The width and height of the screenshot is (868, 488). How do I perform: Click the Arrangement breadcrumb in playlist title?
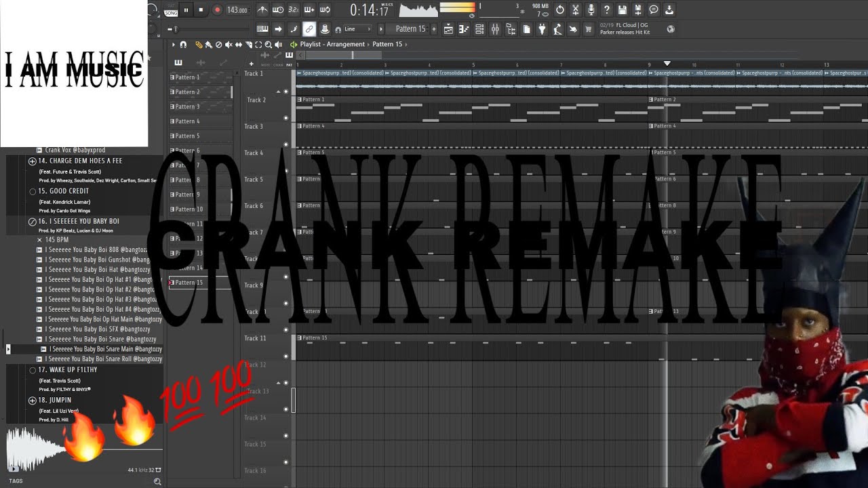[x=346, y=44]
